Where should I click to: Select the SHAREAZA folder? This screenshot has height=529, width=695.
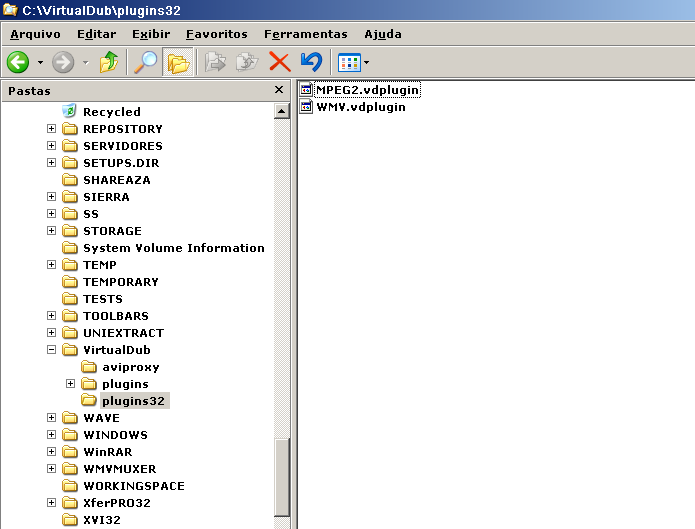tap(117, 180)
